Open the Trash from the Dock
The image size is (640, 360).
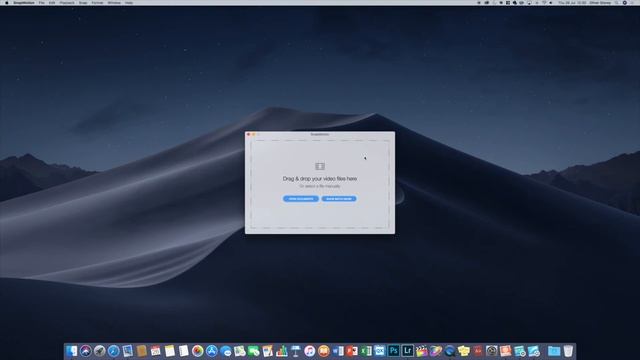569,351
